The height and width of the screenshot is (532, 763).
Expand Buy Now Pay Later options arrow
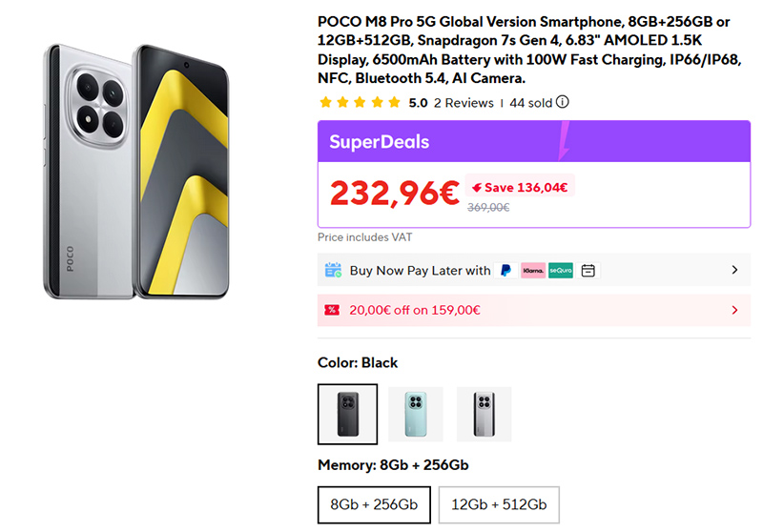pyautogui.click(x=734, y=271)
